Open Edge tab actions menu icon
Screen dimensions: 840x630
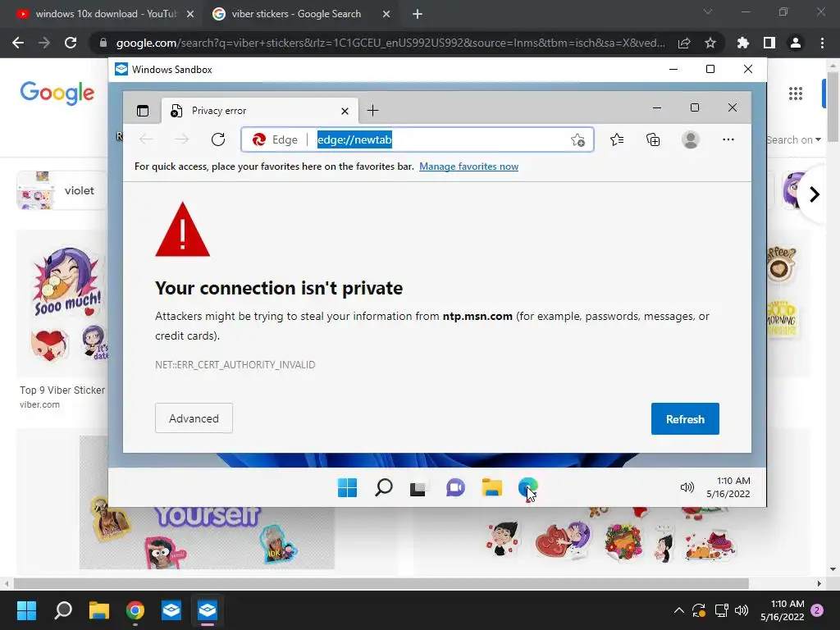[143, 111]
